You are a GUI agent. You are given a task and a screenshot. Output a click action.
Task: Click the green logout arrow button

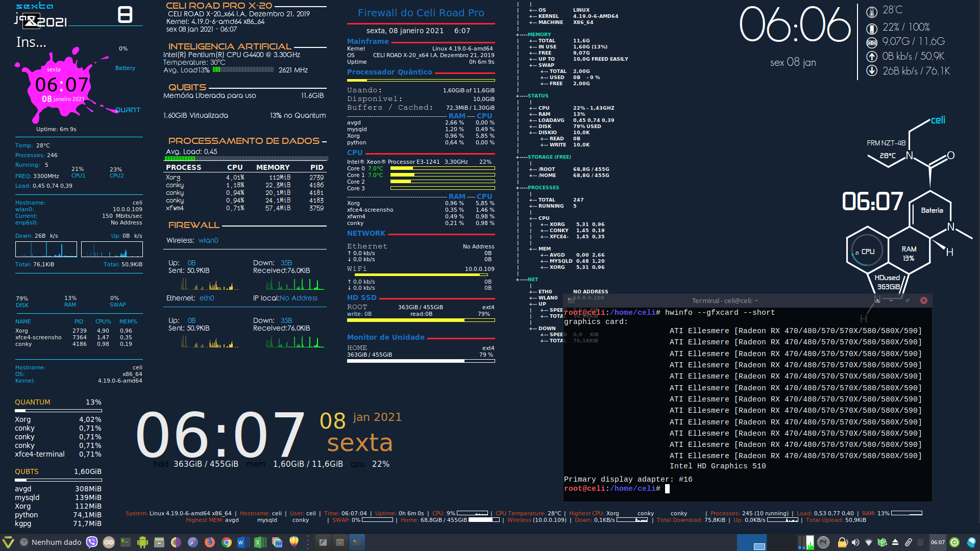pos(954,542)
